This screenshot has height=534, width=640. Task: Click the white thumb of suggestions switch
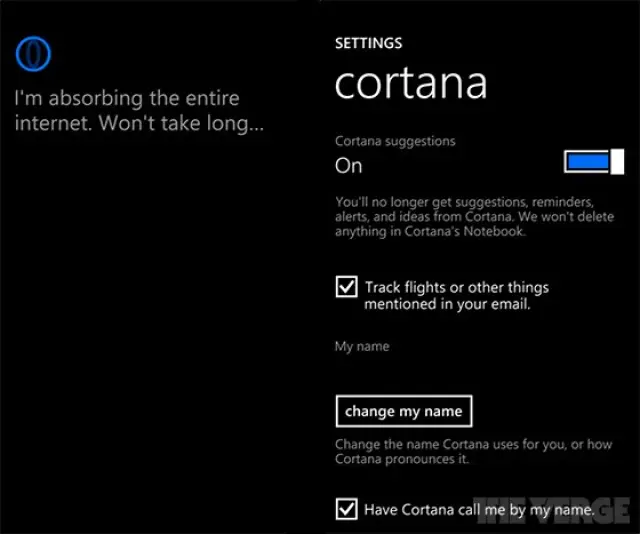coord(617,162)
